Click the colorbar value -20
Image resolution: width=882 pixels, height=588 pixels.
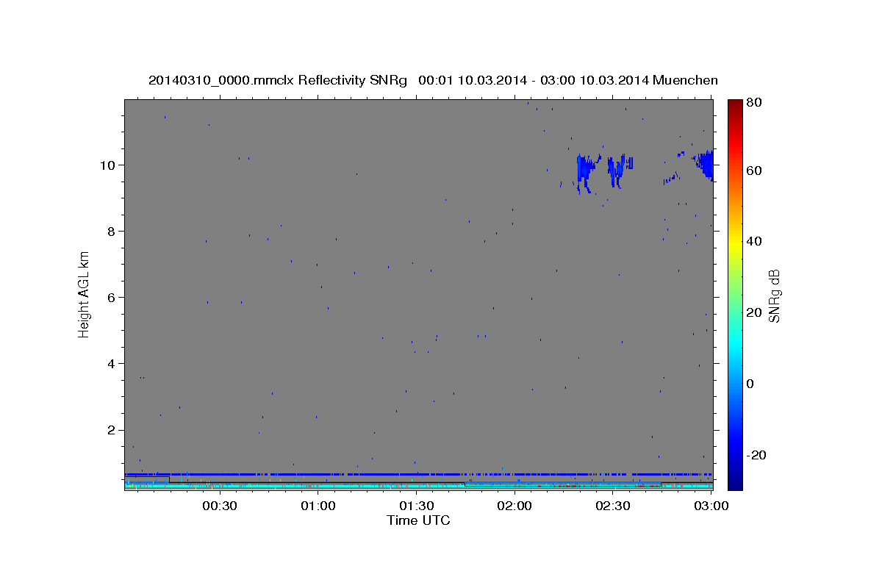pos(756,455)
